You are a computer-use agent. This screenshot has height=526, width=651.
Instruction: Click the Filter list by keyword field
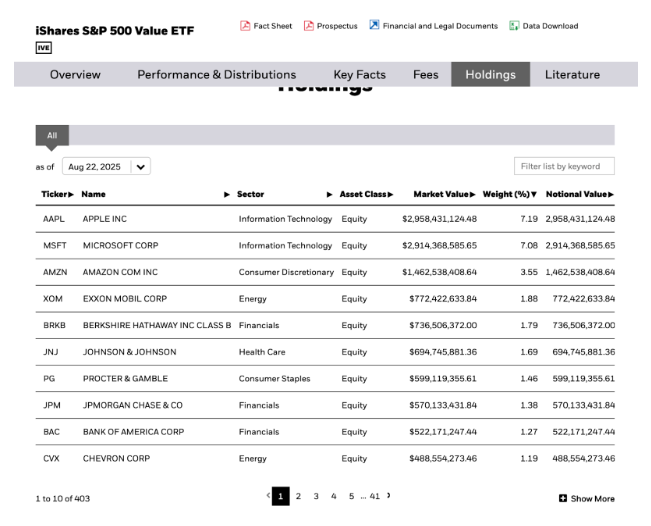click(564, 166)
